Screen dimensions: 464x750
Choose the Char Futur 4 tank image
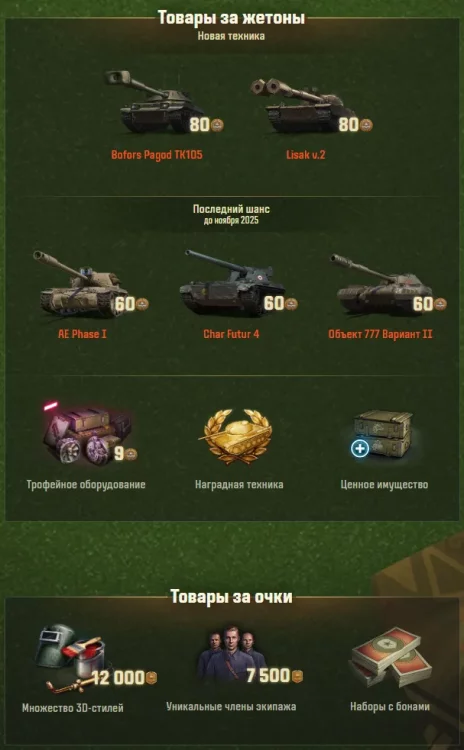tap(231, 282)
